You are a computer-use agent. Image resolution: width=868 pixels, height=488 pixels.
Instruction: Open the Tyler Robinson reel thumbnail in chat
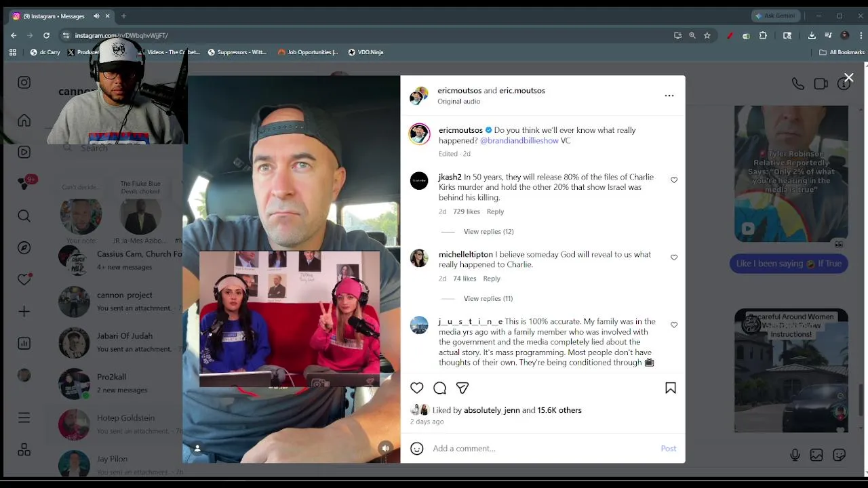(x=791, y=174)
